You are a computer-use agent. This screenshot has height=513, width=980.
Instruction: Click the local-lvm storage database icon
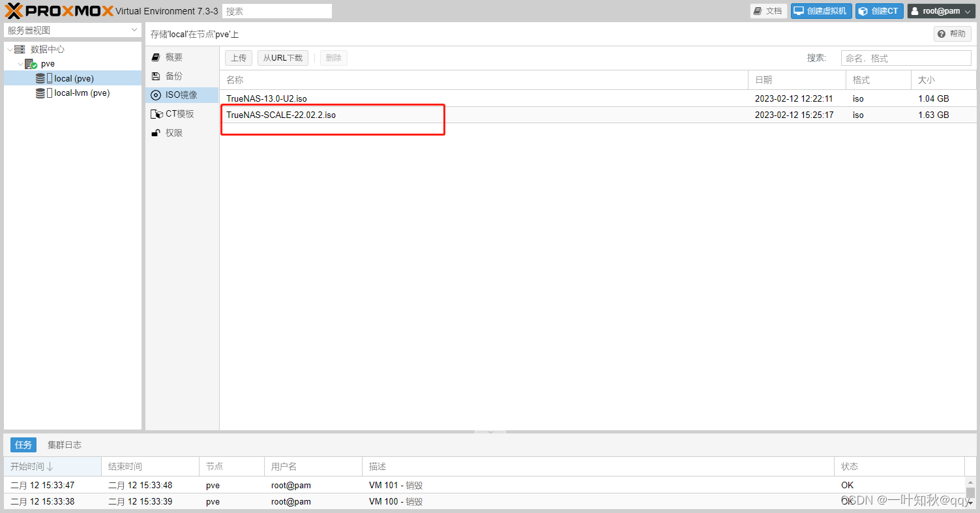coord(40,93)
